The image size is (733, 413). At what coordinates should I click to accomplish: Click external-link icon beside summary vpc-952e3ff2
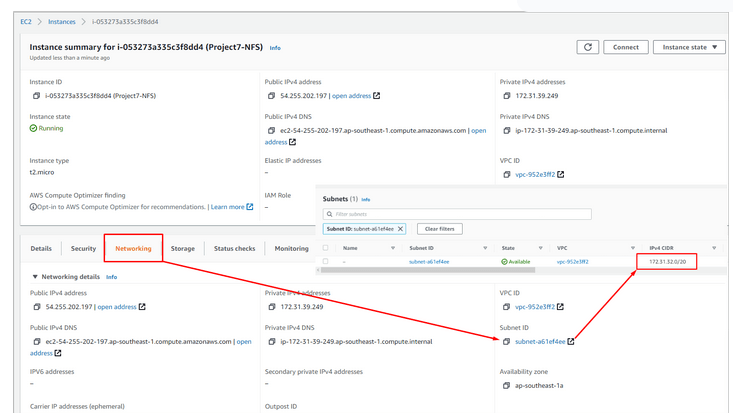click(561, 174)
